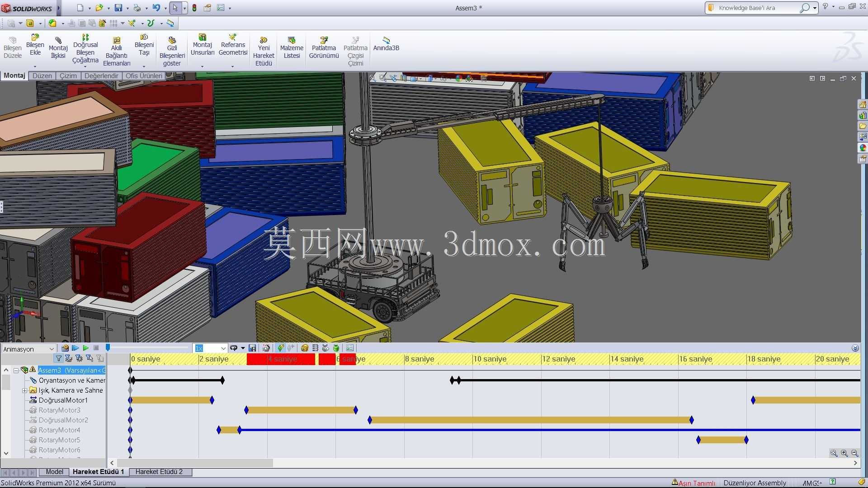Image resolution: width=868 pixels, height=488 pixels.
Task: Click Motion Study Properties icon
Action: click(x=349, y=348)
